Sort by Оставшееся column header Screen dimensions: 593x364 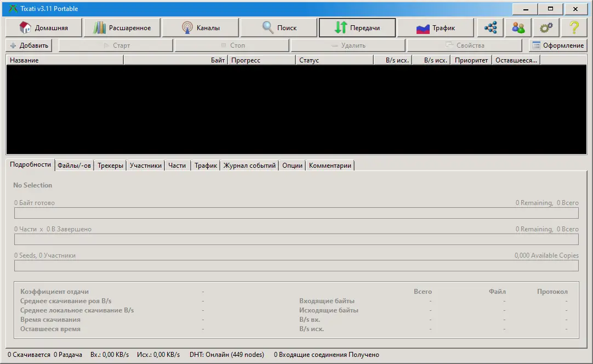click(516, 60)
